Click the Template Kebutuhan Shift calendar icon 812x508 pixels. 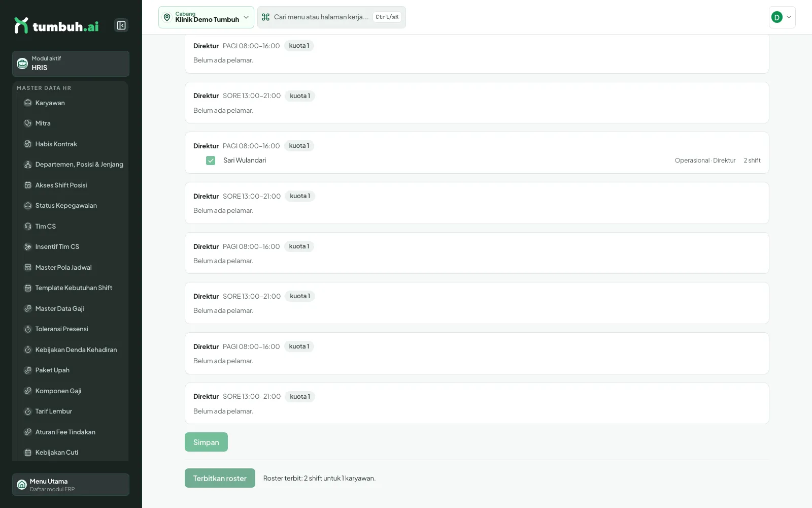tap(28, 288)
